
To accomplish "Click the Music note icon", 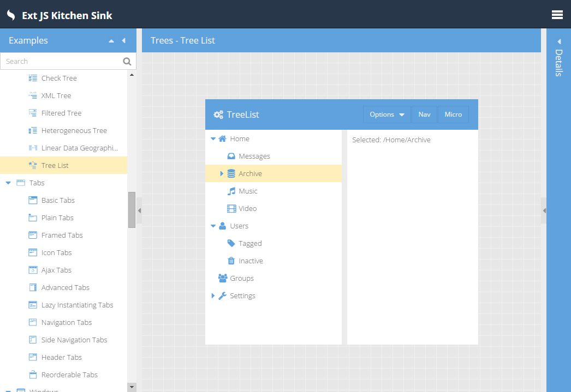I will [x=231, y=191].
